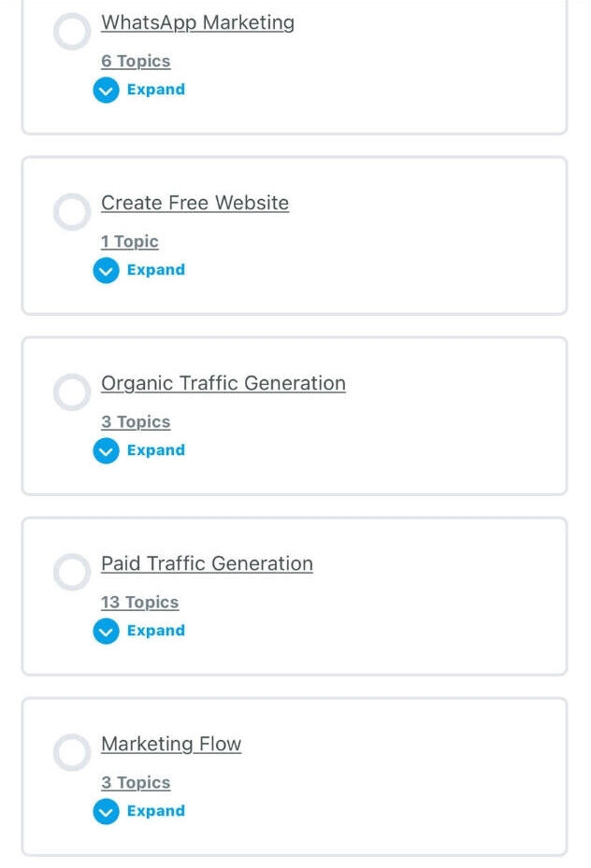Open the WhatsApp Marketing lesson link
Viewport: 591px width, 868px height.
pyautogui.click(x=197, y=22)
